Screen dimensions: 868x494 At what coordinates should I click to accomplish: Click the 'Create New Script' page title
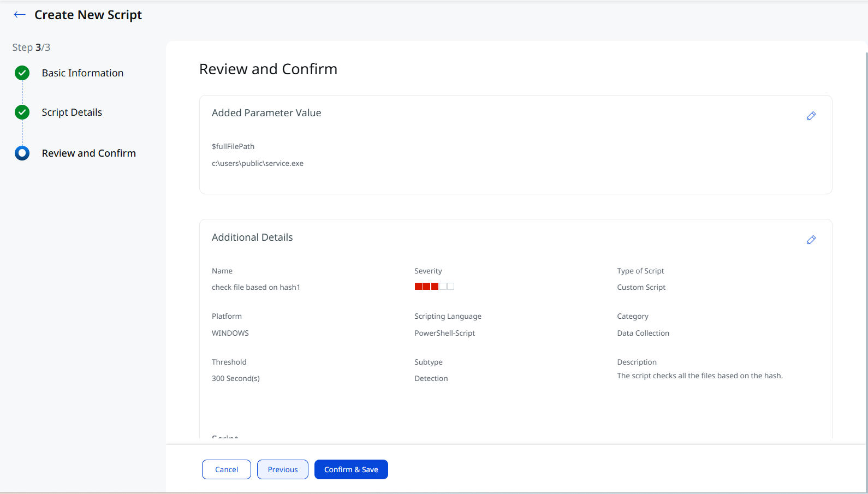click(x=88, y=15)
